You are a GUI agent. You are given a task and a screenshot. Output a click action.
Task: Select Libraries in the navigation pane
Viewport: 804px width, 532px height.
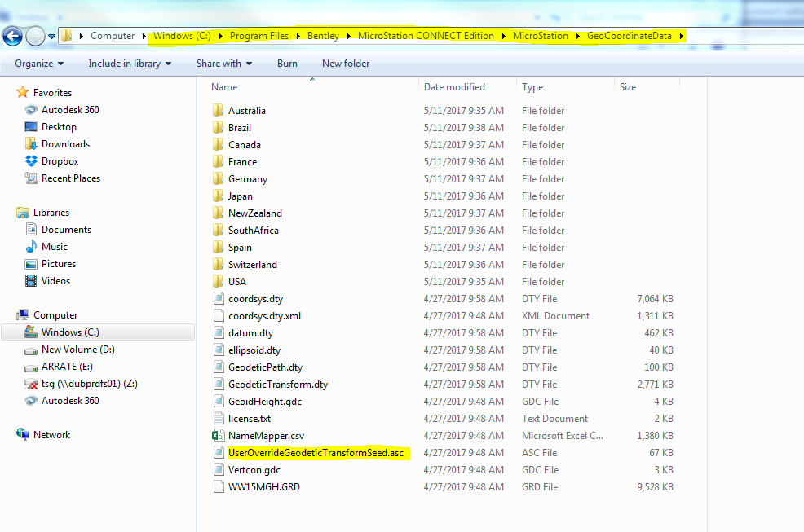pyautogui.click(x=43, y=212)
